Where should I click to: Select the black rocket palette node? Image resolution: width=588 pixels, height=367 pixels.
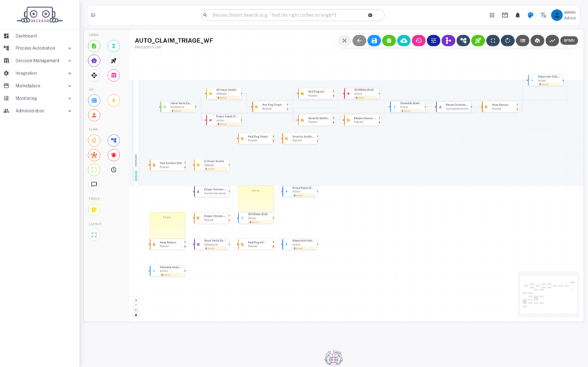(x=114, y=61)
